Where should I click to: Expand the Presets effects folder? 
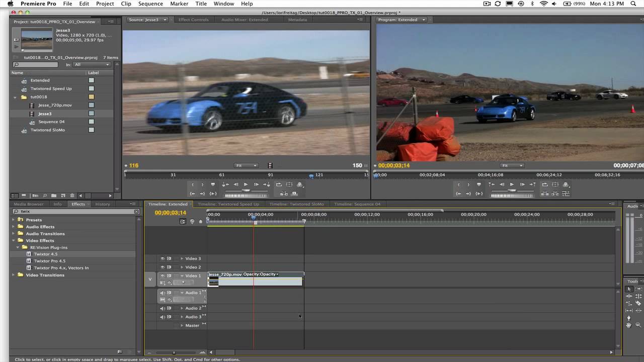tap(14, 220)
